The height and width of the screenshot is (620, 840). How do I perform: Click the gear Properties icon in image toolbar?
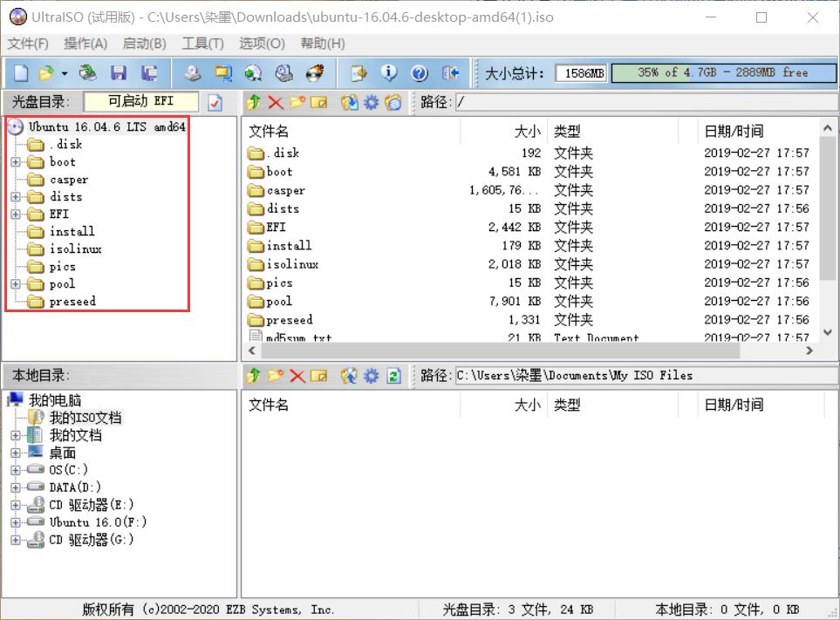point(371,102)
